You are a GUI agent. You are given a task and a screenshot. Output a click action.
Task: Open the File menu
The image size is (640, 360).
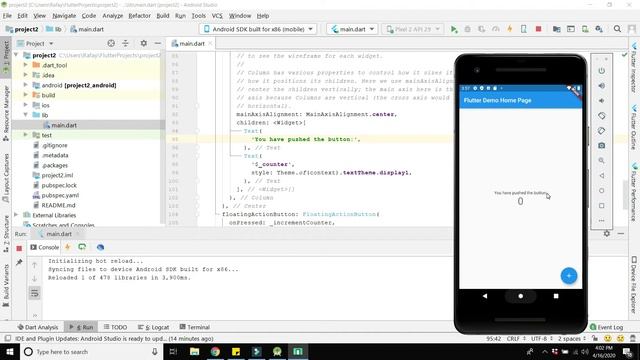(x=7, y=16)
